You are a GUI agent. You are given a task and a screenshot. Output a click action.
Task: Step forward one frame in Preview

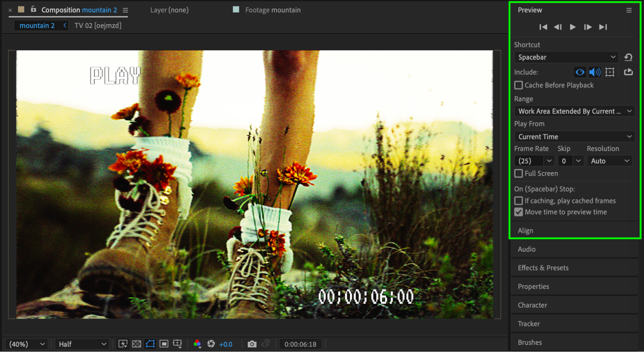tap(588, 27)
